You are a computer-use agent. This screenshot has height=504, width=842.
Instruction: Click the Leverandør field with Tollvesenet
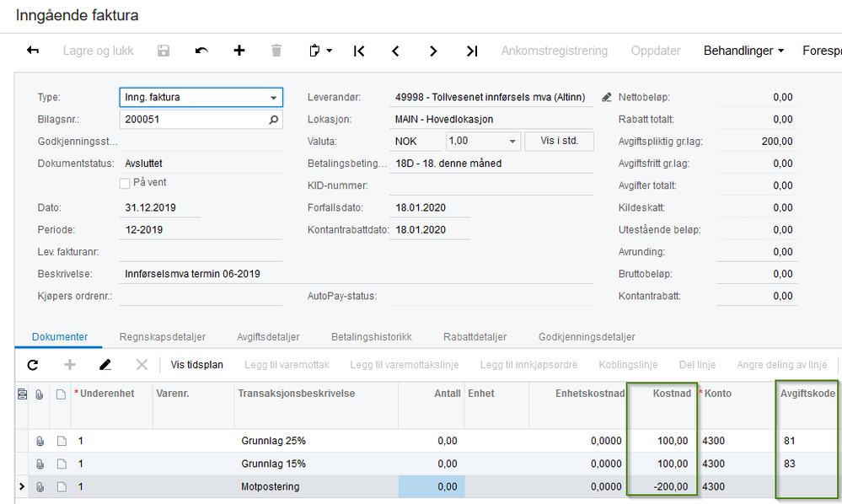click(491, 97)
